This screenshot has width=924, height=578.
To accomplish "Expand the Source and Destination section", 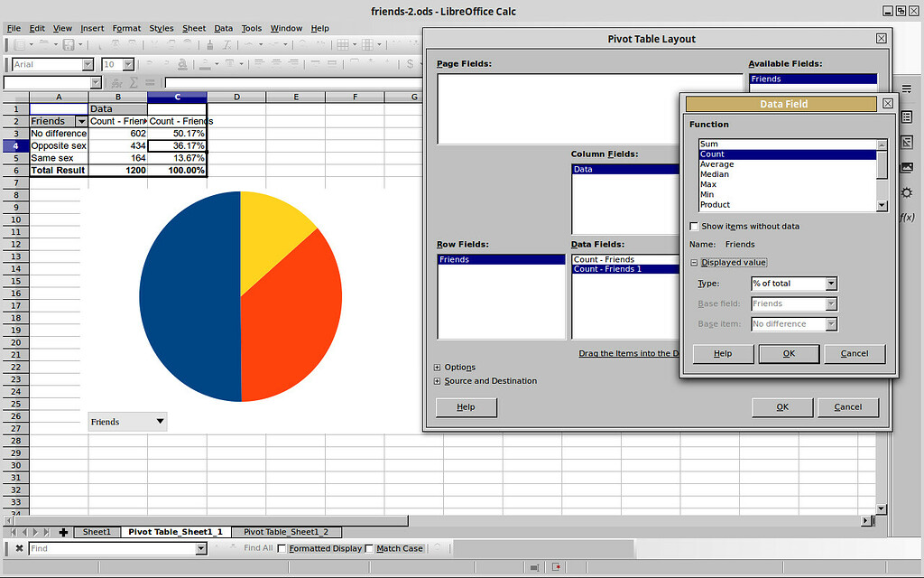I will pyautogui.click(x=438, y=381).
